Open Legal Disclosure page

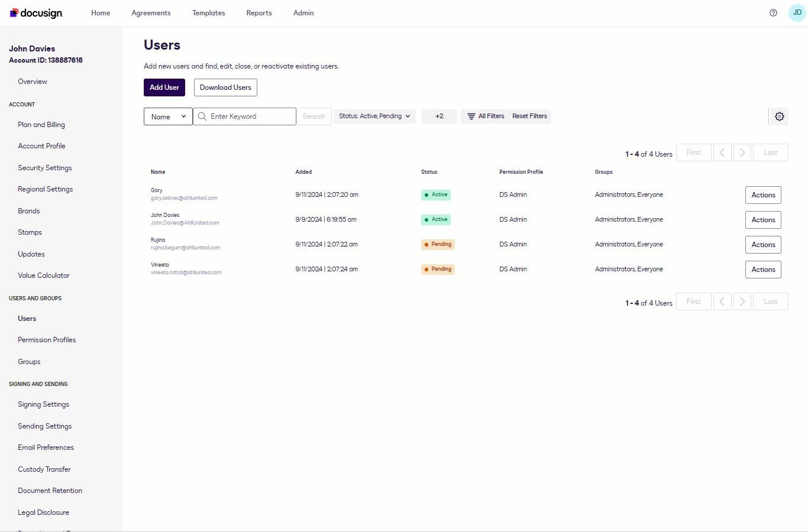pyautogui.click(x=44, y=512)
